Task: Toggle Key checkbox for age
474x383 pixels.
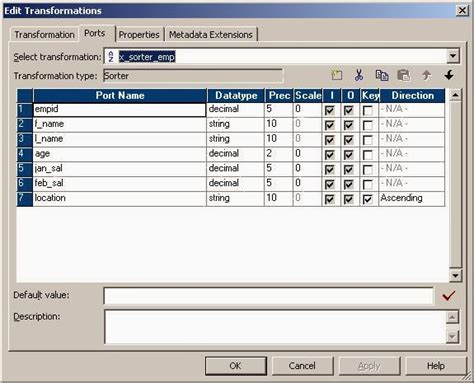Action: [368, 155]
